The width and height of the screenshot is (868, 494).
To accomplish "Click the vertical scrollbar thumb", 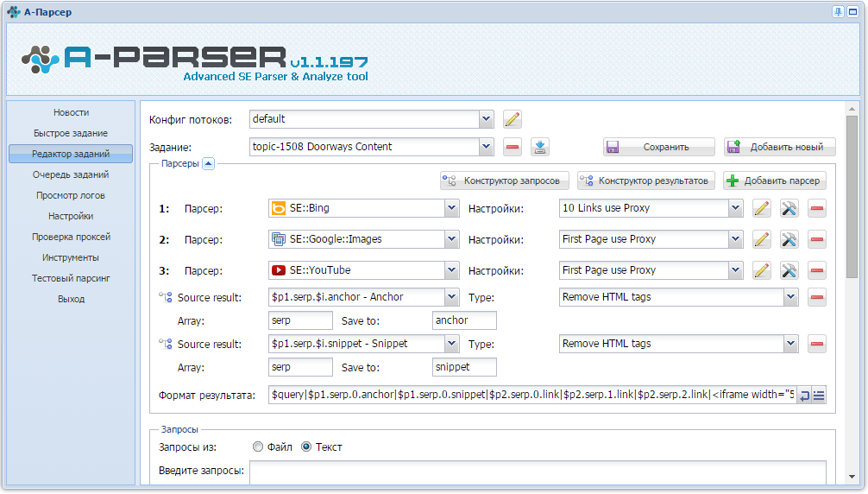I will tap(852, 197).
